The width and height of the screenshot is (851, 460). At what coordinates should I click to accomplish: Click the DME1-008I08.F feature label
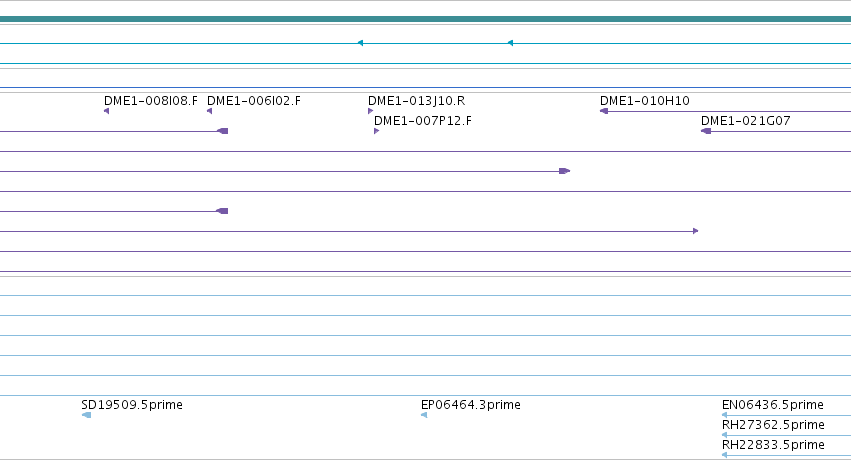pyautogui.click(x=151, y=101)
